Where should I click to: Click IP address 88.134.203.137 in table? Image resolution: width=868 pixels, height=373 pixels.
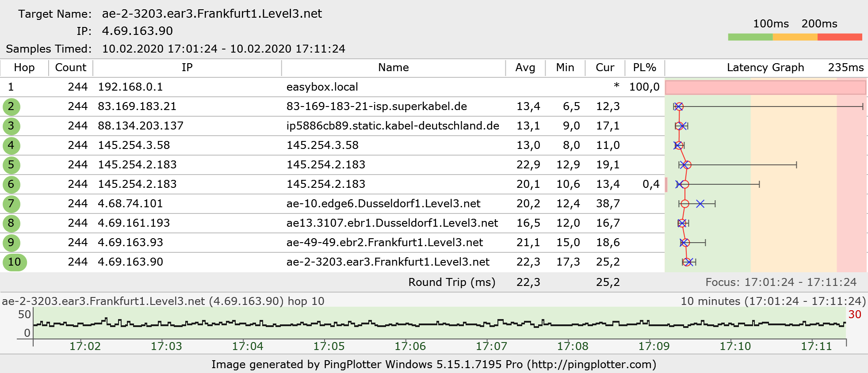coord(141,126)
